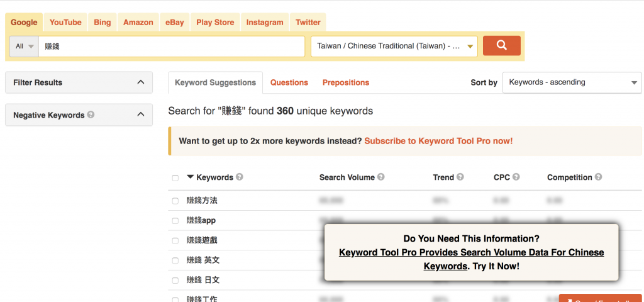This screenshot has width=644, height=302.
Task: Click the keyword search input field
Action: pyautogui.click(x=171, y=46)
